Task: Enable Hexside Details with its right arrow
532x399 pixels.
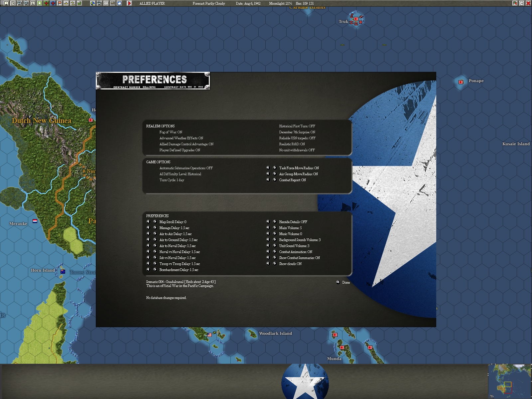Action: point(275,222)
